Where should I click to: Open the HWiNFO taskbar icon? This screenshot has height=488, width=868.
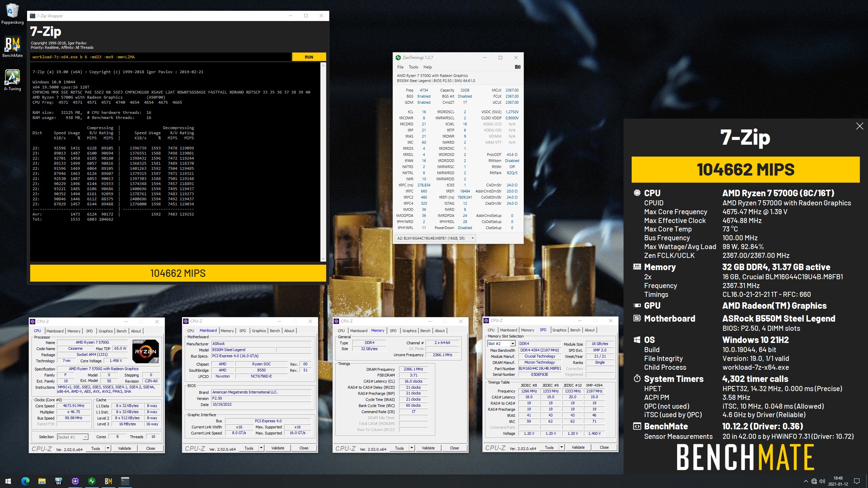pyautogui.click(x=58, y=481)
